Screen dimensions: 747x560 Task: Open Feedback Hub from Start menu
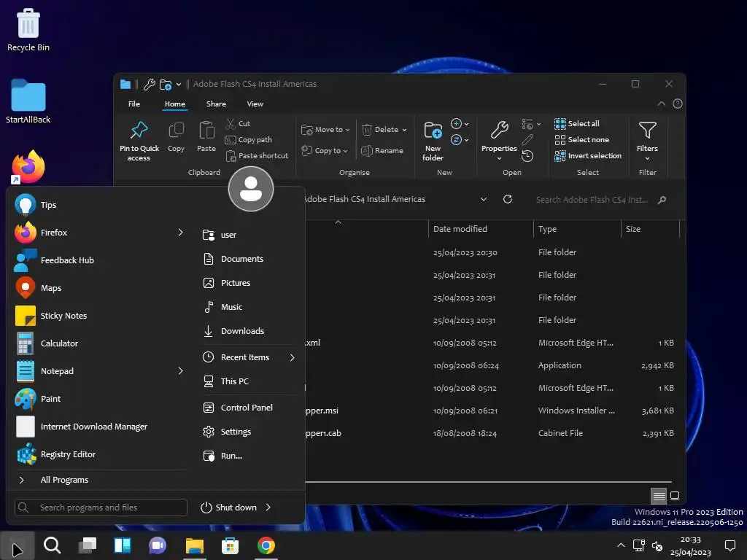click(x=98, y=260)
